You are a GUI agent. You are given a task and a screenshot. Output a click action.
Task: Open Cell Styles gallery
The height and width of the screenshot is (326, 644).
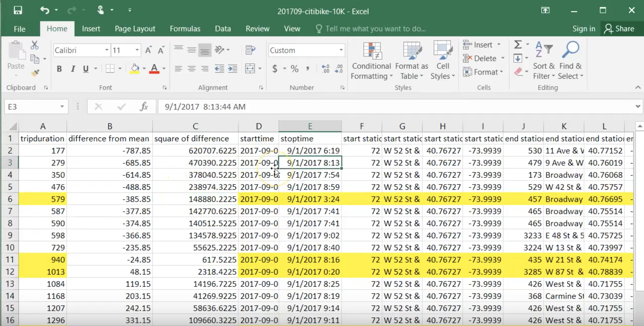(x=443, y=61)
